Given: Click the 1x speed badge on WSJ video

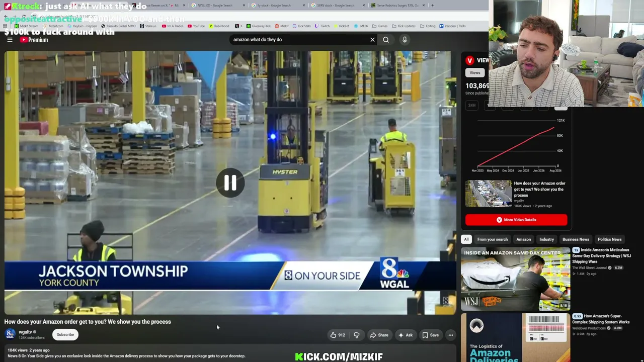Looking at the screenshot, I should coord(576,250).
